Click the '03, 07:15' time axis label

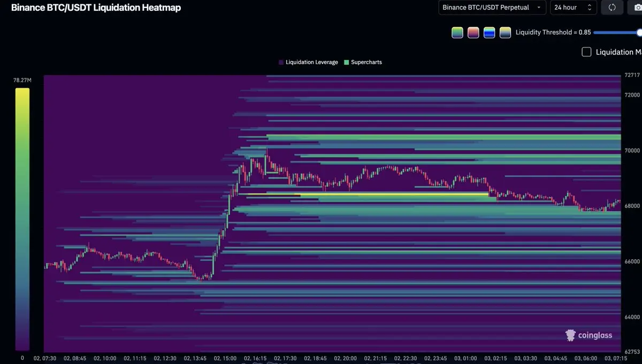(616, 358)
